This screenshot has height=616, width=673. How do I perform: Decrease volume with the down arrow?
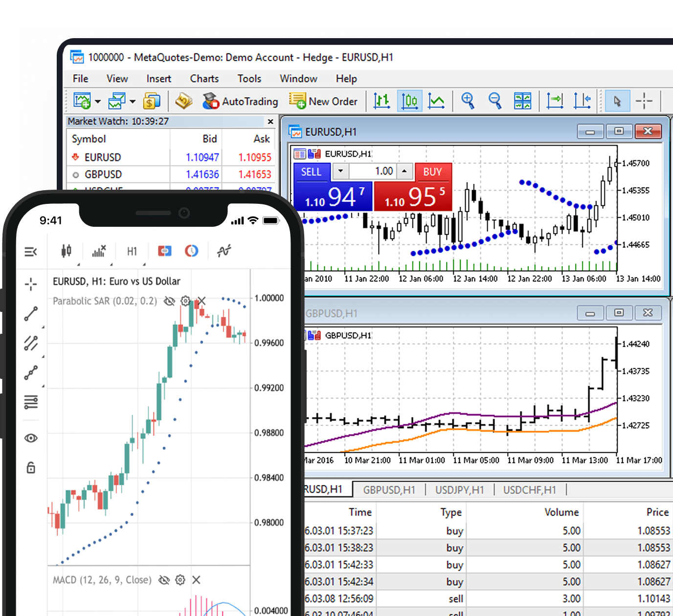click(341, 171)
